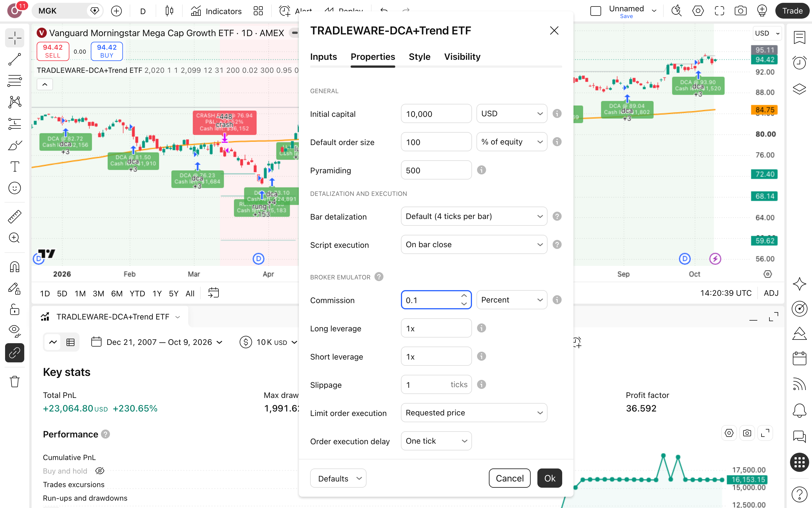Open the Fibonacci/gann tools icon in left toolbar

point(14,81)
